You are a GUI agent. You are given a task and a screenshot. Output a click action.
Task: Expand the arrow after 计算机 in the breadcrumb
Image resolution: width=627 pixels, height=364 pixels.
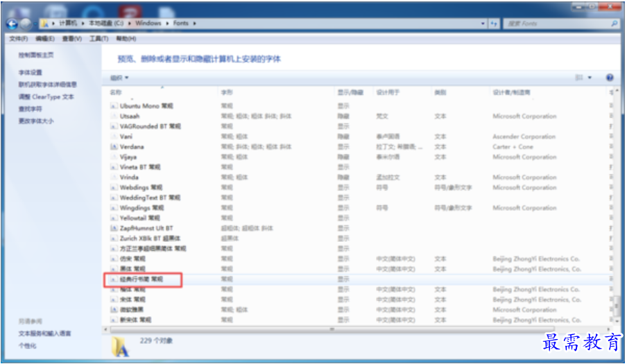[83, 24]
